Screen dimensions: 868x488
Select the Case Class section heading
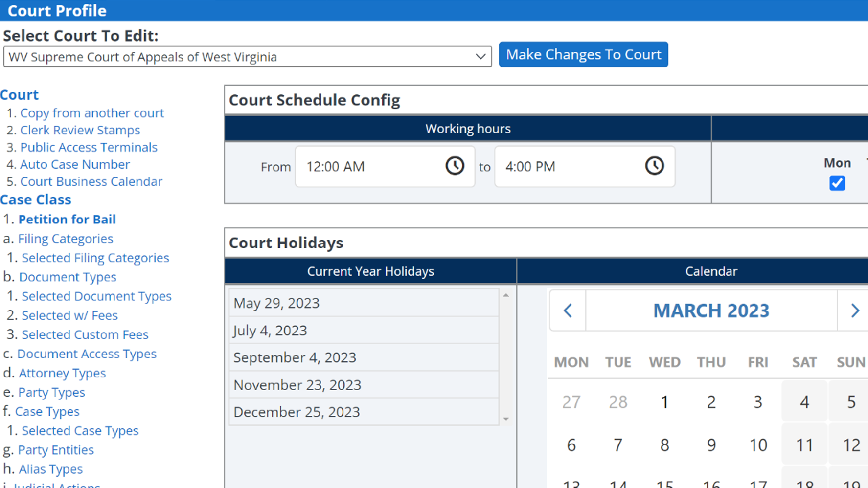tap(36, 200)
